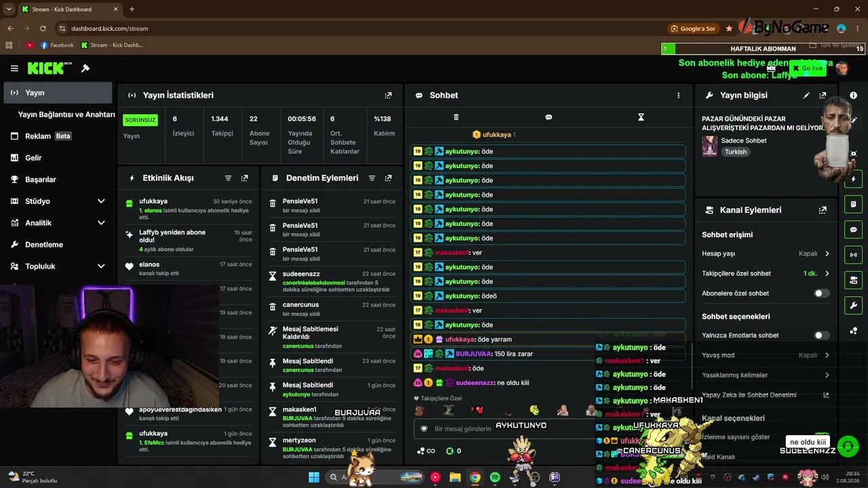Open Chrome from the taskbar
The image size is (868, 488).
coord(475,477)
